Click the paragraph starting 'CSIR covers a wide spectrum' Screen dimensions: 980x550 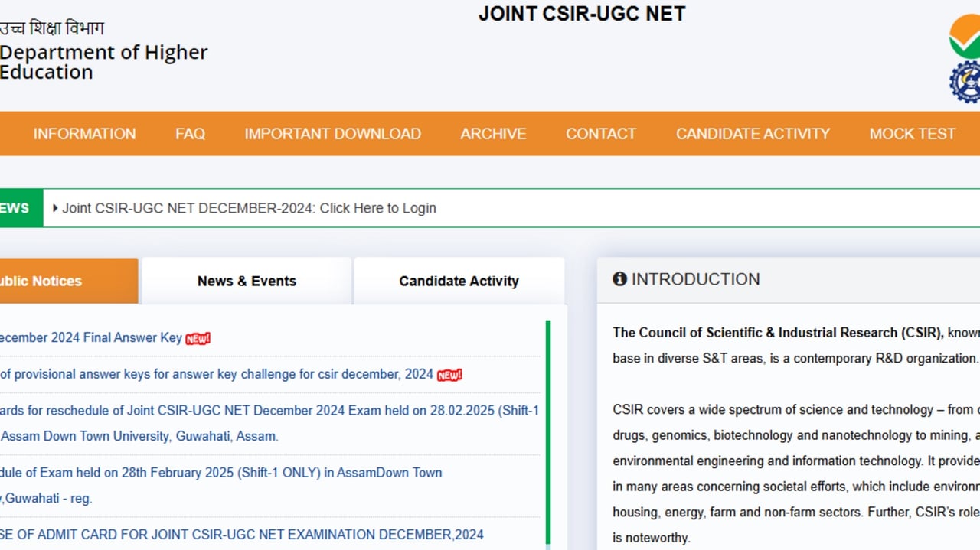point(796,474)
